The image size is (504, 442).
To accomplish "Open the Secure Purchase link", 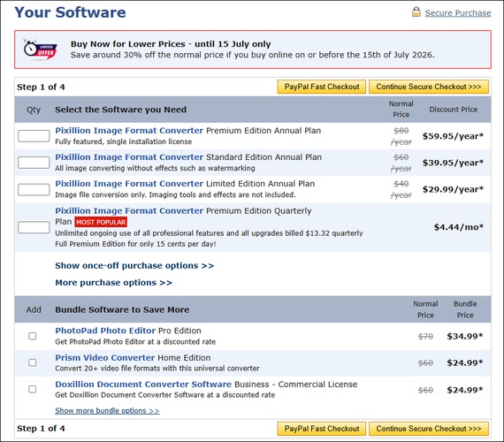I will click(x=458, y=13).
